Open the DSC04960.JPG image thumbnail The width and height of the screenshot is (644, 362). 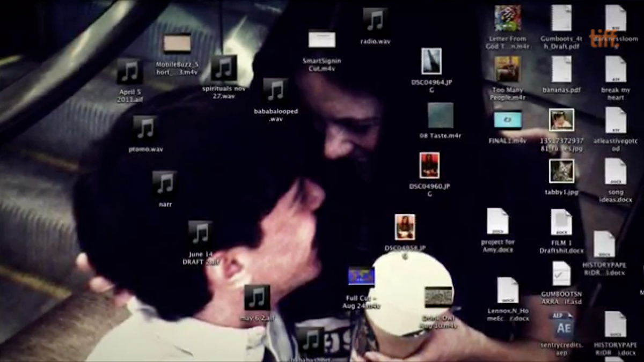pos(429,166)
